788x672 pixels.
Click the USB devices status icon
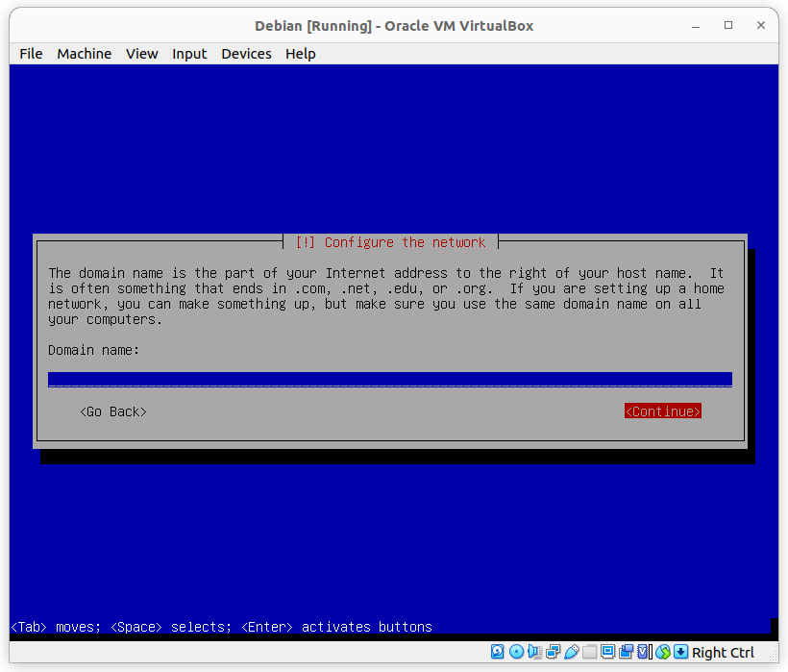pos(570,652)
